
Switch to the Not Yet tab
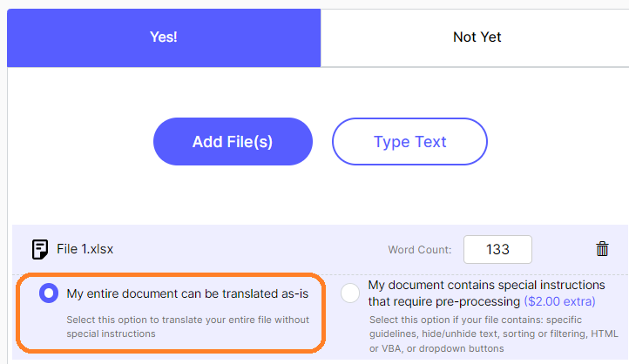click(x=477, y=37)
